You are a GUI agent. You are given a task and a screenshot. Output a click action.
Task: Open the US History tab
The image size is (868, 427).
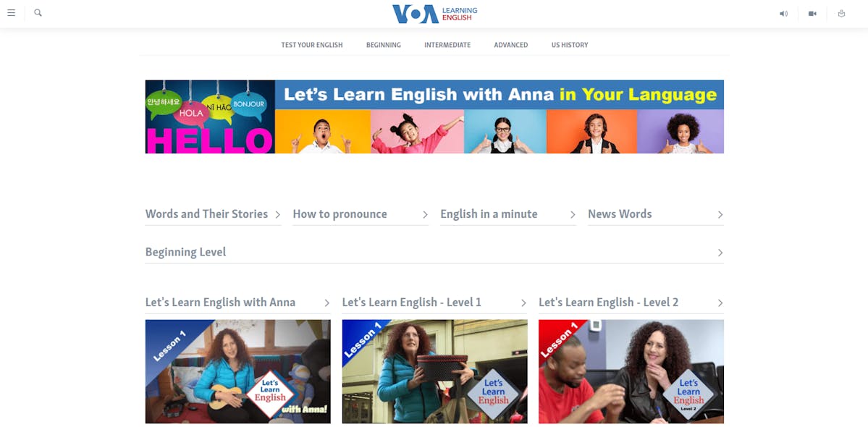(x=570, y=46)
